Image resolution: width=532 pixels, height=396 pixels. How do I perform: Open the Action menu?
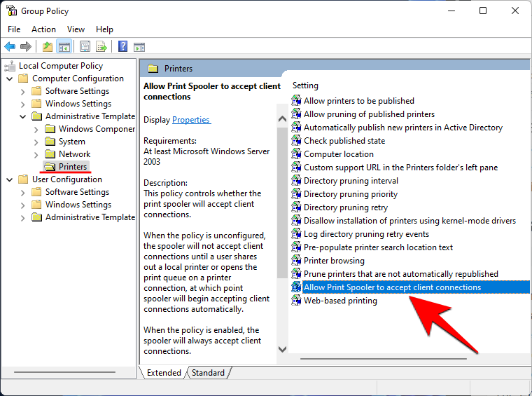coord(43,29)
